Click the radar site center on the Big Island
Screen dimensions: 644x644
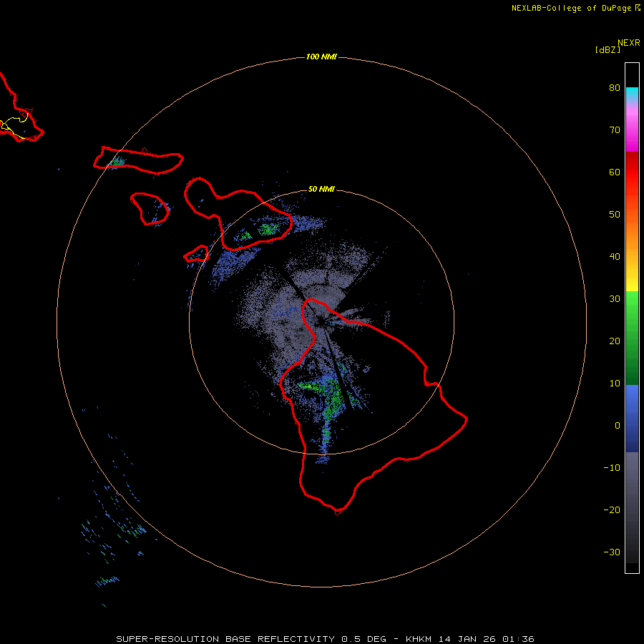click(321, 321)
